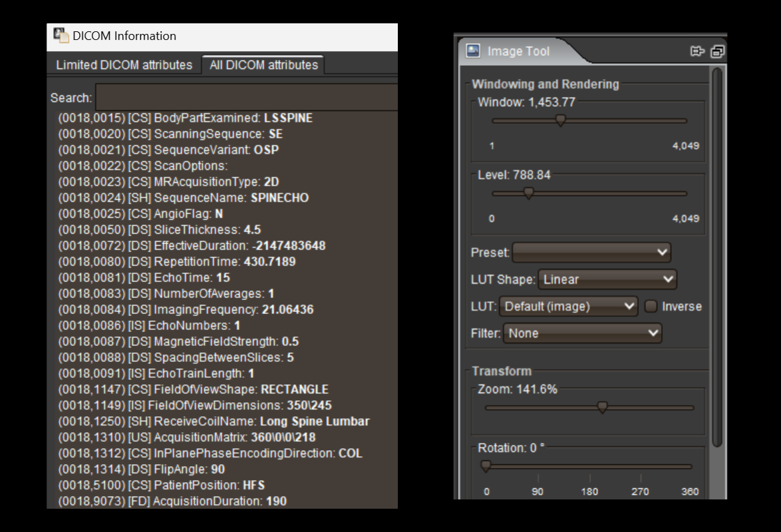The image size is (781, 532).
Task: Select the Image Tool tab
Action: point(518,51)
